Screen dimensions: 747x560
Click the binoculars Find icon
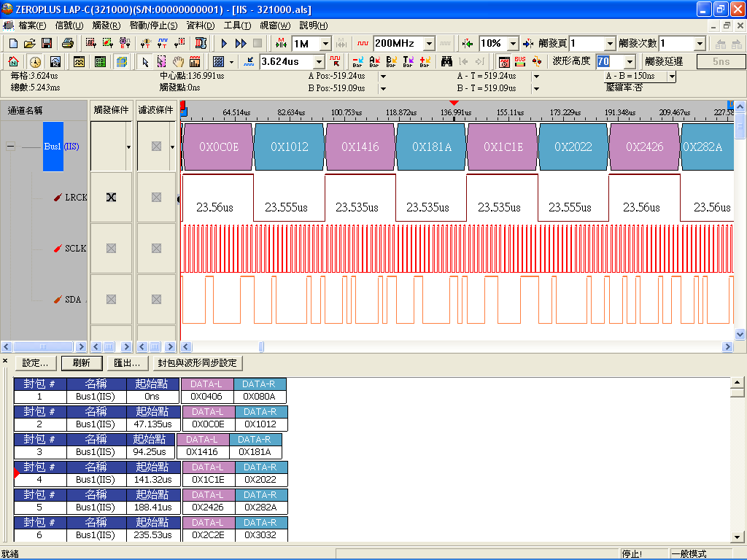(446, 62)
